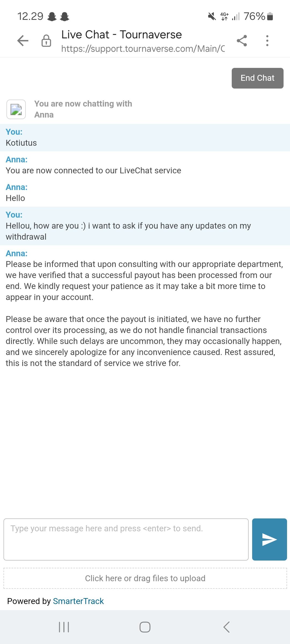Screen dimensions: 290x644
Task: Tap the battery status icon
Action: pyautogui.click(x=271, y=17)
